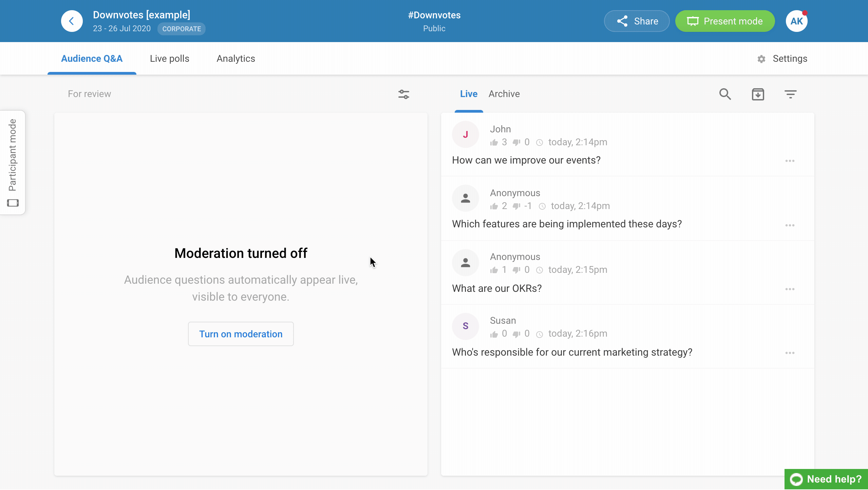The width and height of the screenshot is (868, 490).
Task: Launch Present mode
Action: (725, 21)
